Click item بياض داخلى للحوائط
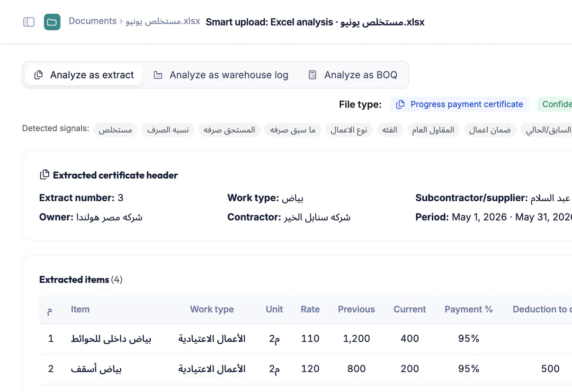The image size is (572, 392). click(111, 339)
